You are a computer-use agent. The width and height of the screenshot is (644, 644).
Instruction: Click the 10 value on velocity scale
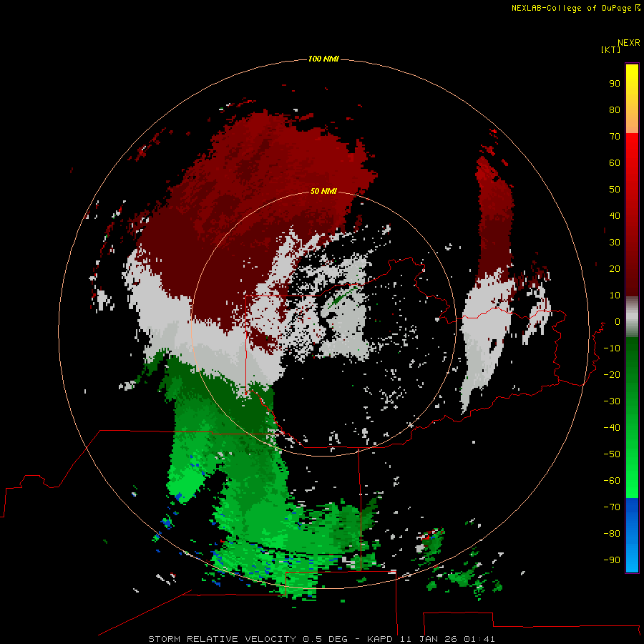tap(615, 296)
